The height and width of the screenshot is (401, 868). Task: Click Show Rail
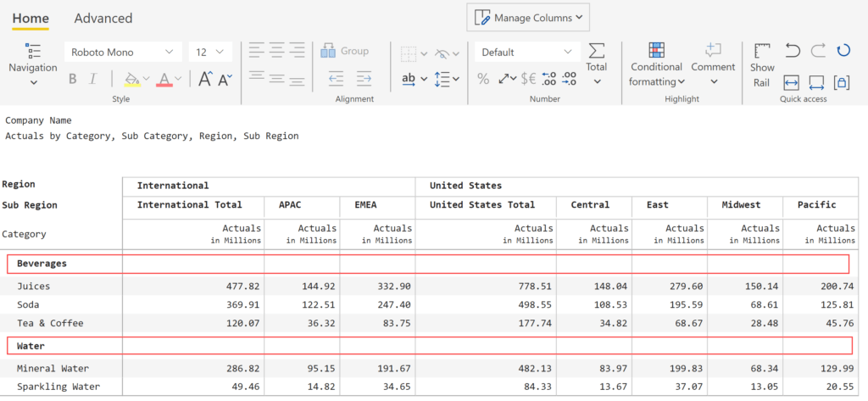(x=762, y=65)
